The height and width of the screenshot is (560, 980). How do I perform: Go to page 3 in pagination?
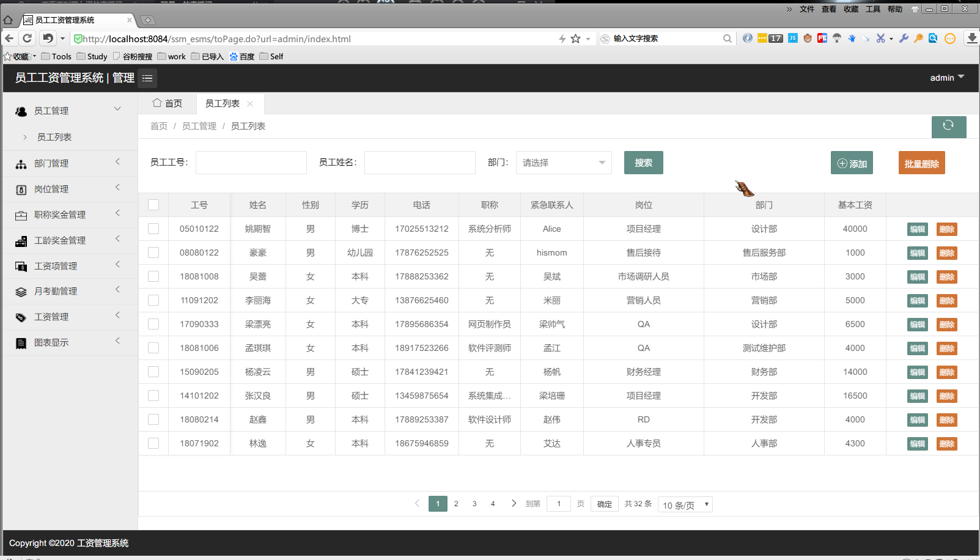click(474, 504)
